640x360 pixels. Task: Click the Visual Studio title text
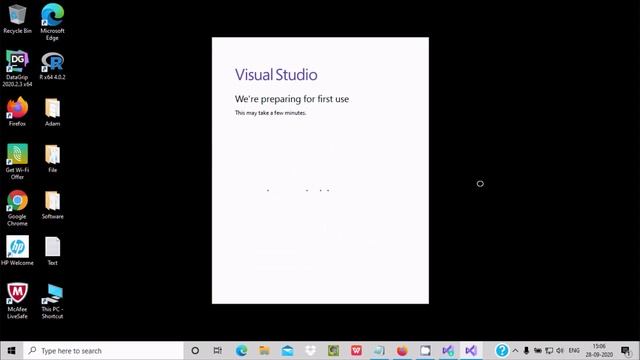point(276,75)
